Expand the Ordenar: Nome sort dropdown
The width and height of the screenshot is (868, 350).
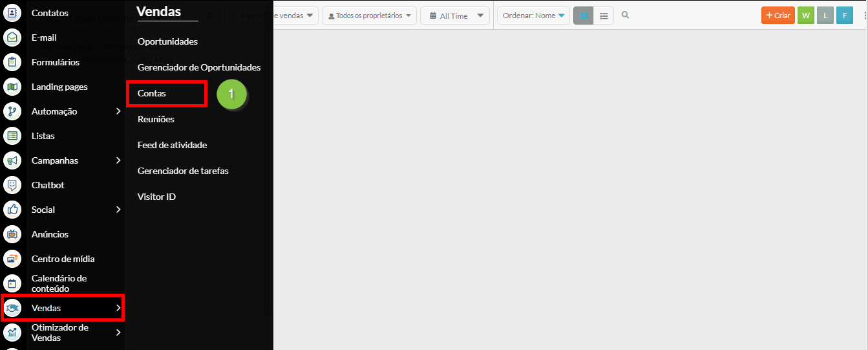tap(533, 16)
